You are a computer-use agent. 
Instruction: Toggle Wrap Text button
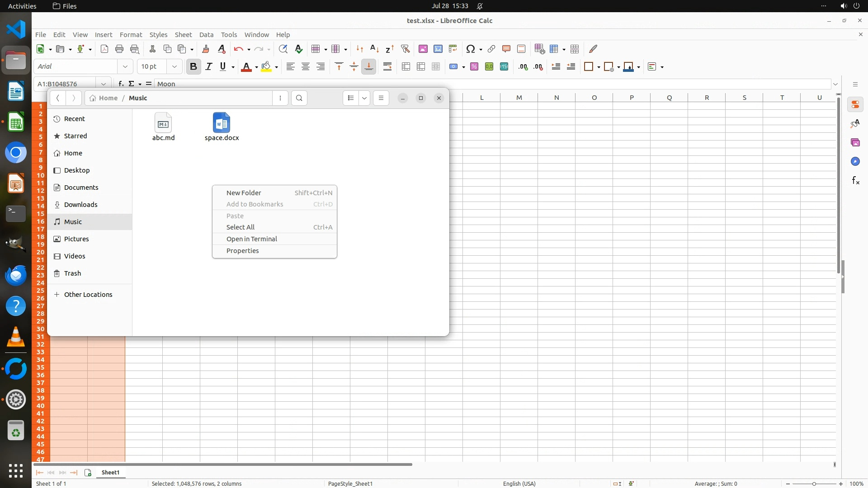[387, 66]
